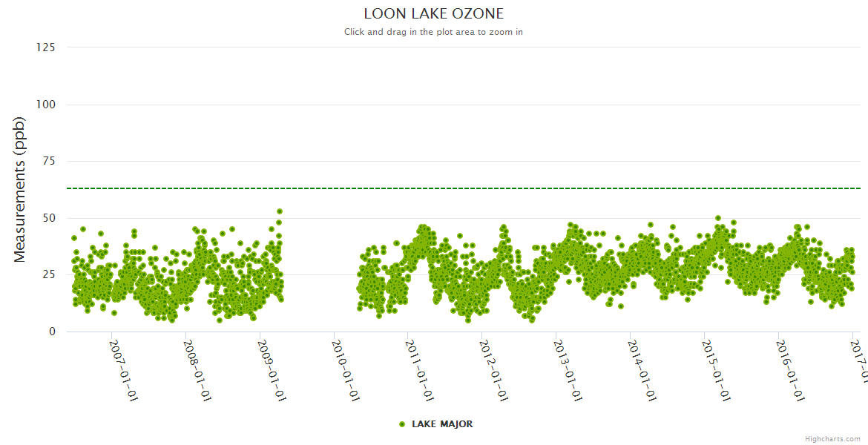Click the LOON LAKE OZONE chart title
This screenshot has height=445, width=868.
[433, 14]
